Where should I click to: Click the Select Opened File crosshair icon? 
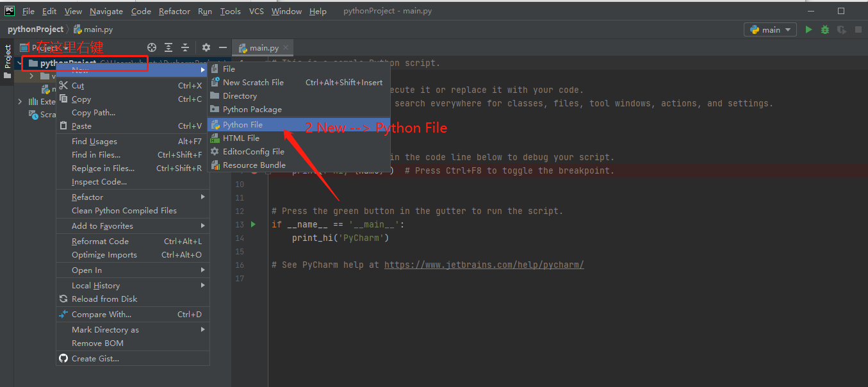152,47
